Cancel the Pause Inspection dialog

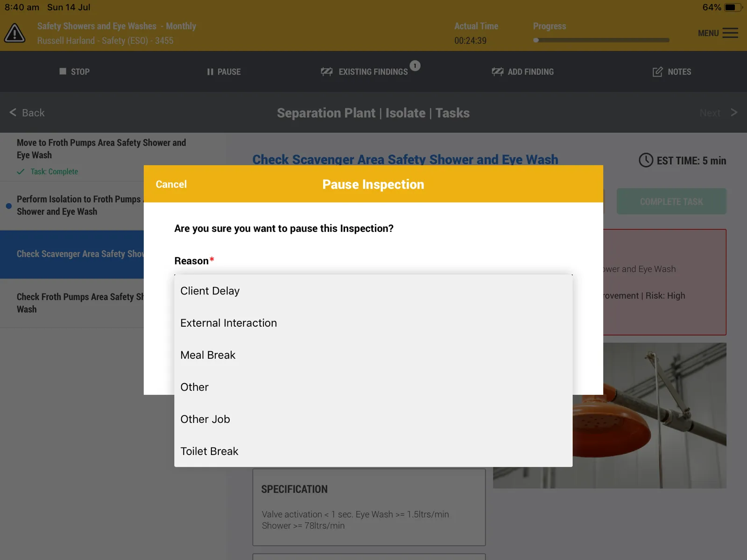pos(171,184)
